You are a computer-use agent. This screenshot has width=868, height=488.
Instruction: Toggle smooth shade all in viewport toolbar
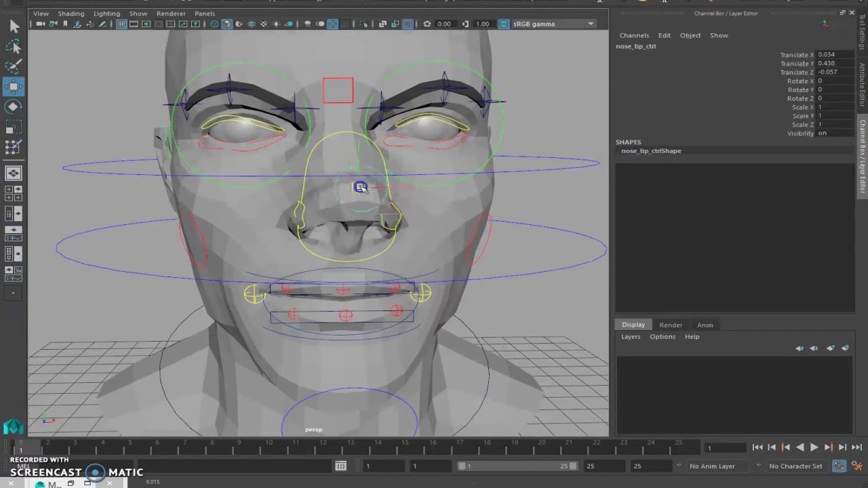click(227, 24)
